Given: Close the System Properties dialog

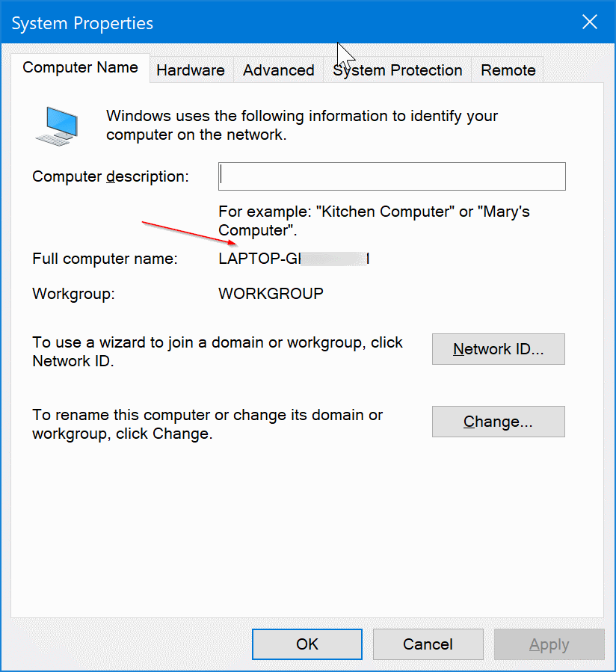Looking at the screenshot, I should [590, 22].
